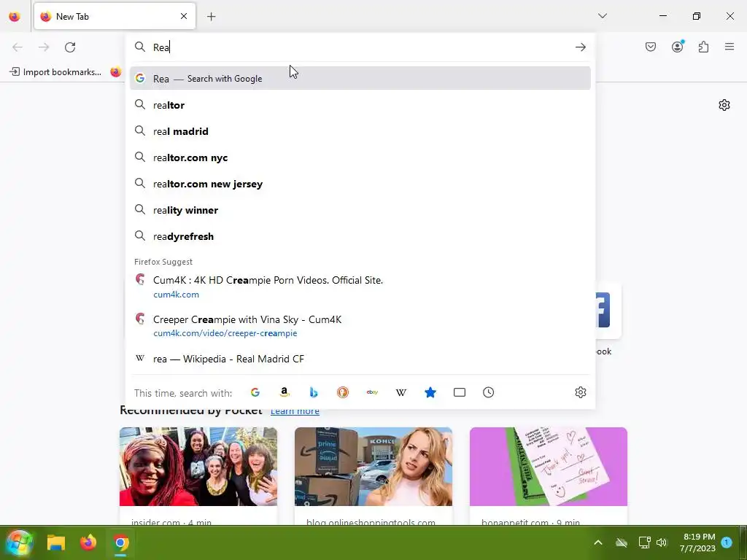Show hidden tray icons chevron
This screenshot has width=747, height=560.
coord(598,542)
